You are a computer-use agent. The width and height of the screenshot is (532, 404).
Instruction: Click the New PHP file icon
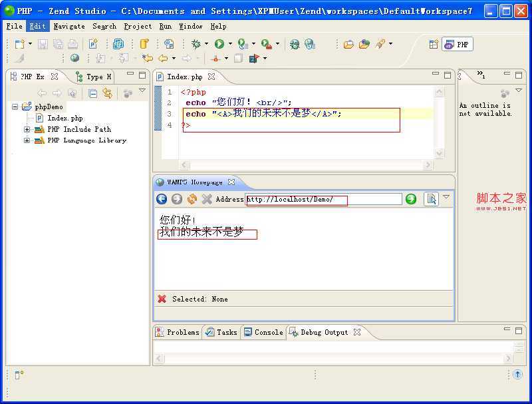93,44
